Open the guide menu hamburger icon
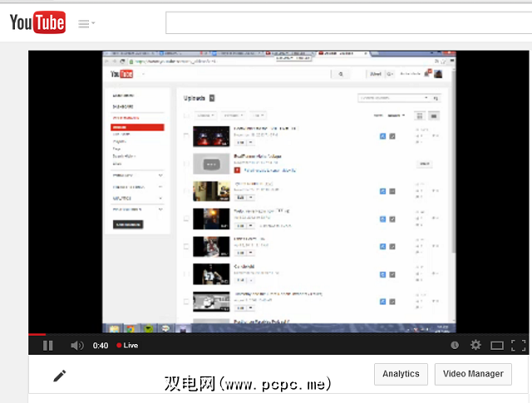The width and height of the screenshot is (532, 403). 86,23
